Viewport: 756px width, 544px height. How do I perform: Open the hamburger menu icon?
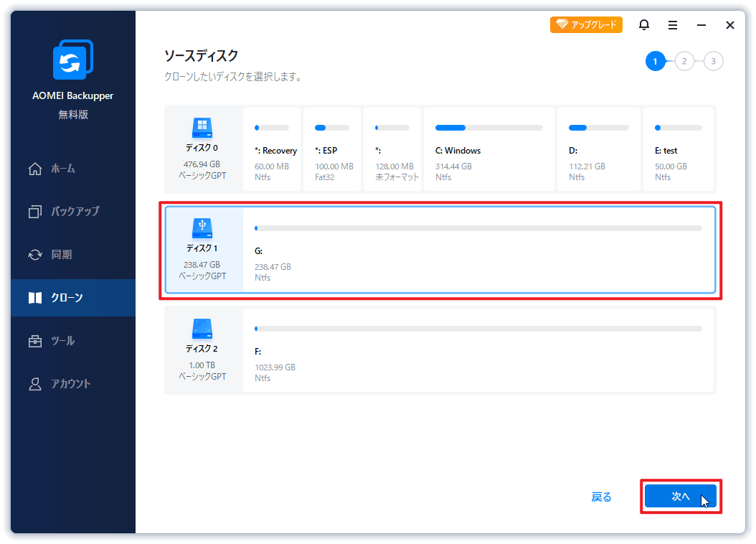pos(673,25)
